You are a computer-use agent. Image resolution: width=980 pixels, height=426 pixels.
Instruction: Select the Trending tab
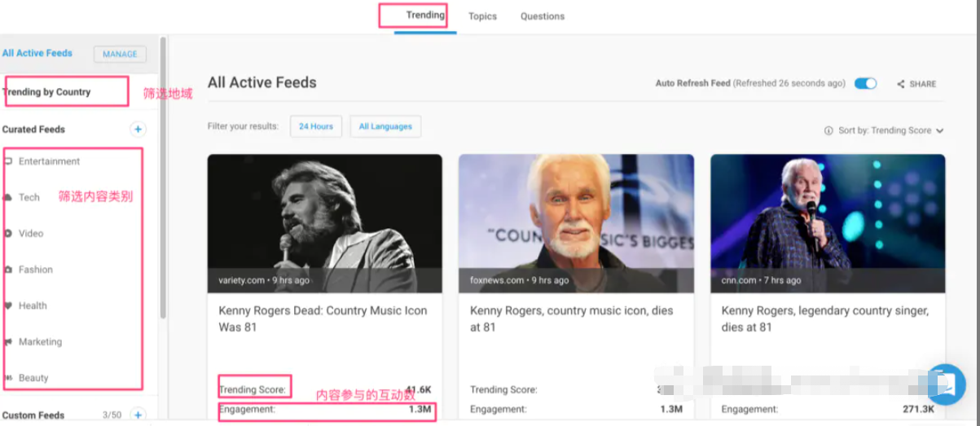425,15
